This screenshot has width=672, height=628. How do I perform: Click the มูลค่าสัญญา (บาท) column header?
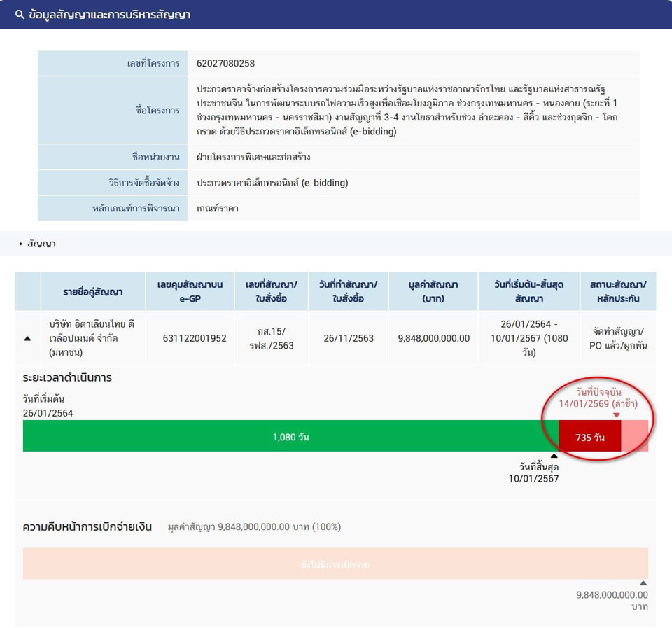433,292
